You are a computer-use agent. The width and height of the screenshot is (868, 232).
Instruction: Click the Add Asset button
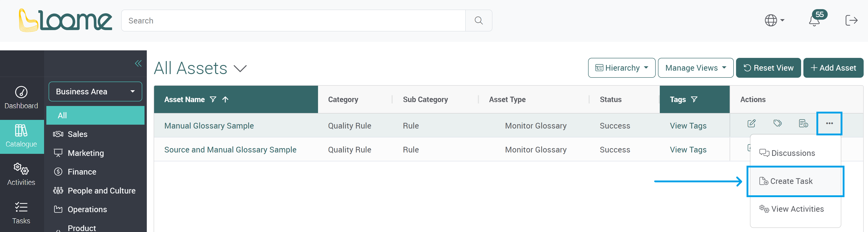point(833,68)
